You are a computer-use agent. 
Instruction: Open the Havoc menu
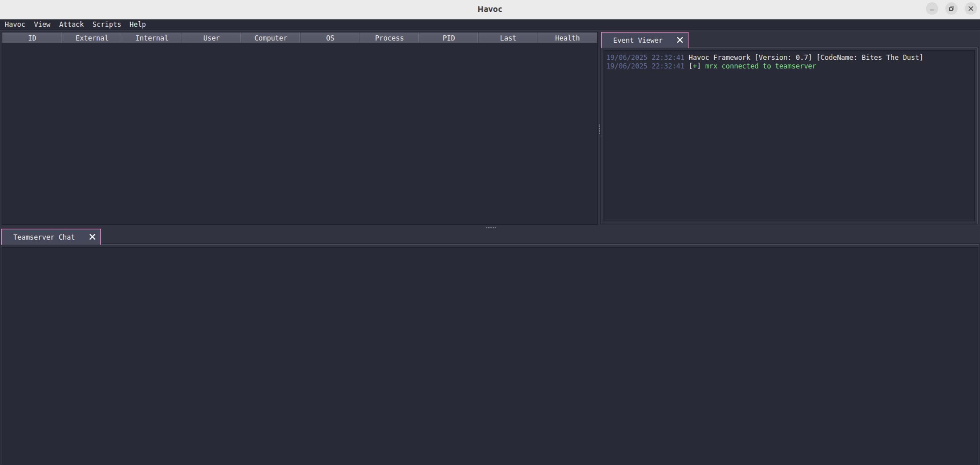pos(15,24)
